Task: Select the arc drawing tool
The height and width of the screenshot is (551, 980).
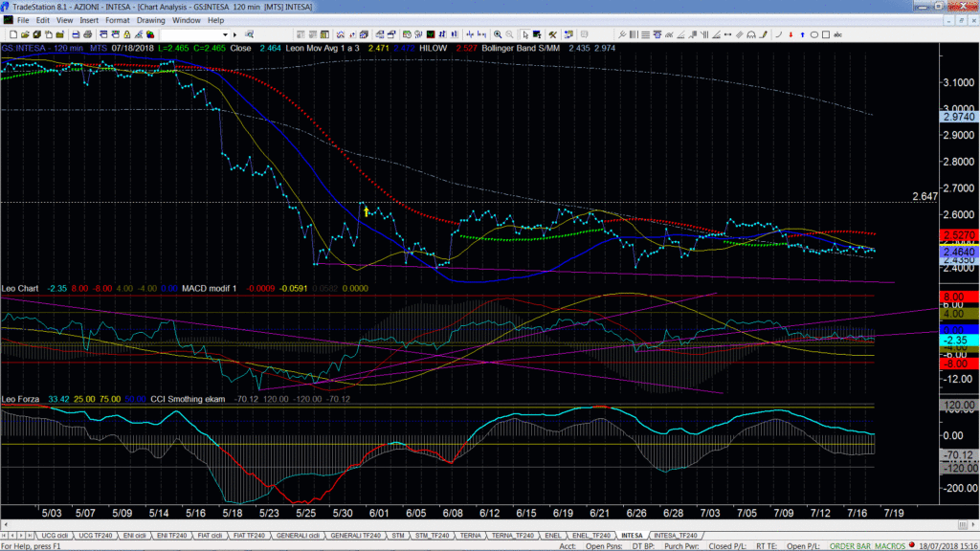Action: click(751, 35)
